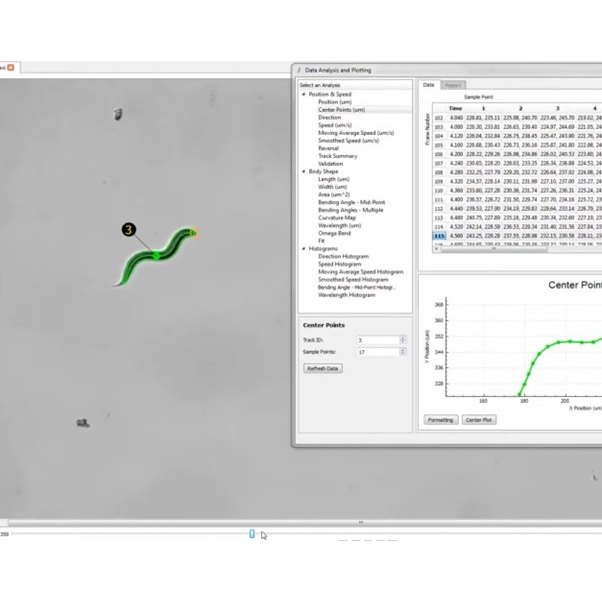This screenshot has width=602, height=600.
Task: Step the Sample Points spinner arrows
Action: click(x=403, y=352)
